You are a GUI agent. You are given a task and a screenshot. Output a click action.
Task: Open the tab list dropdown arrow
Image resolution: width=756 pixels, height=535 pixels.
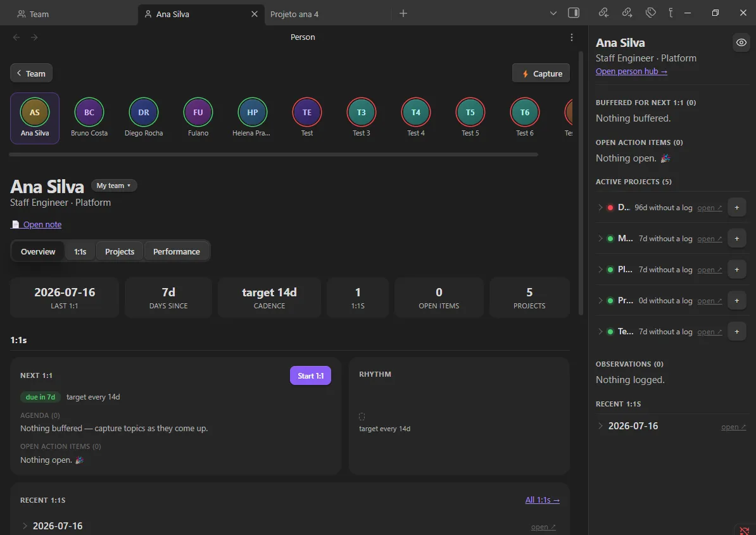(x=553, y=13)
